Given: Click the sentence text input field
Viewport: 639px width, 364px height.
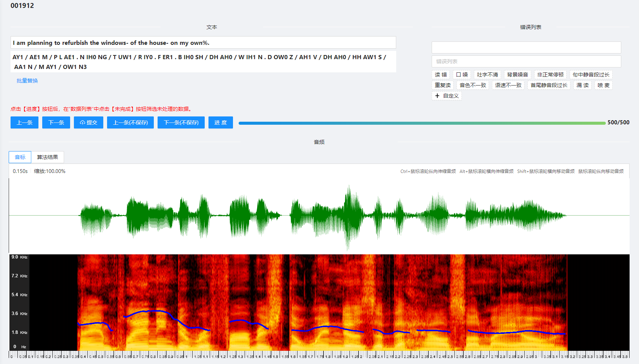Looking at the screenshot, I should point(203,43).
